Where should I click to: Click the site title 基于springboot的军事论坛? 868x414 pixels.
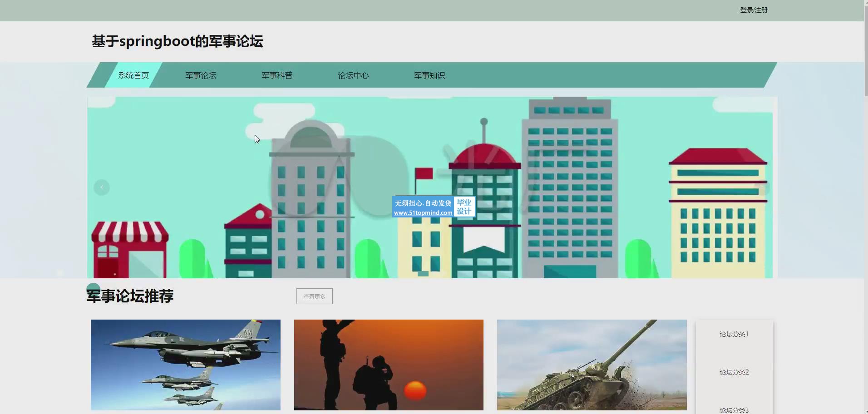(x=178, y=41)
